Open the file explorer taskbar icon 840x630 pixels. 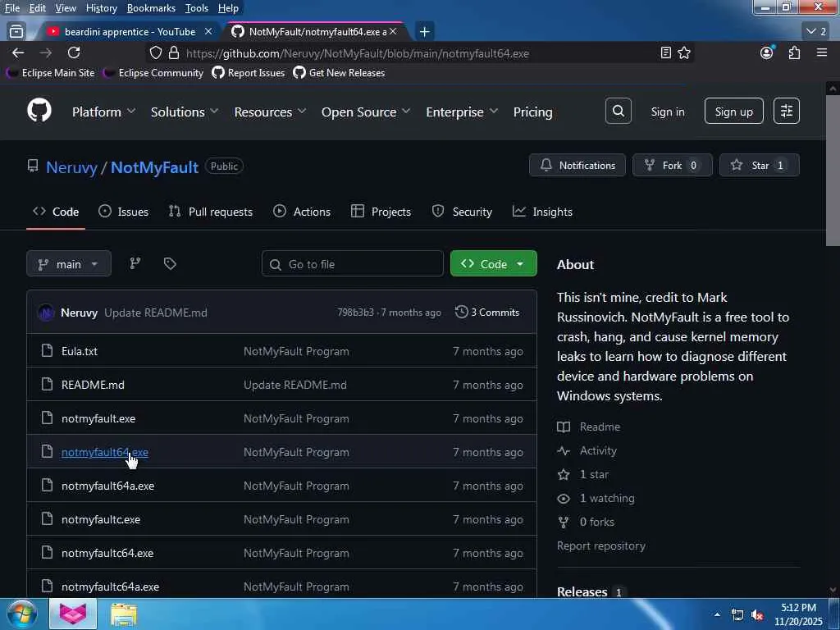124,614
